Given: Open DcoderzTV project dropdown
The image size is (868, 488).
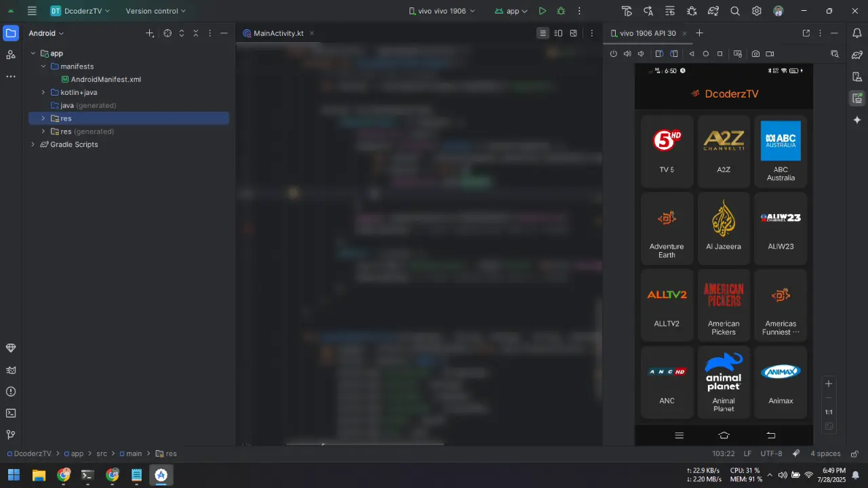Looking at the screenshot, I should tap(80, 11).
